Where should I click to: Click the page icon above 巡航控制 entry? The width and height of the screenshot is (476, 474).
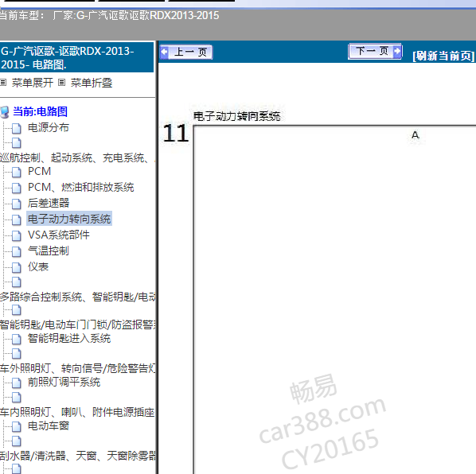click(17, 142)
